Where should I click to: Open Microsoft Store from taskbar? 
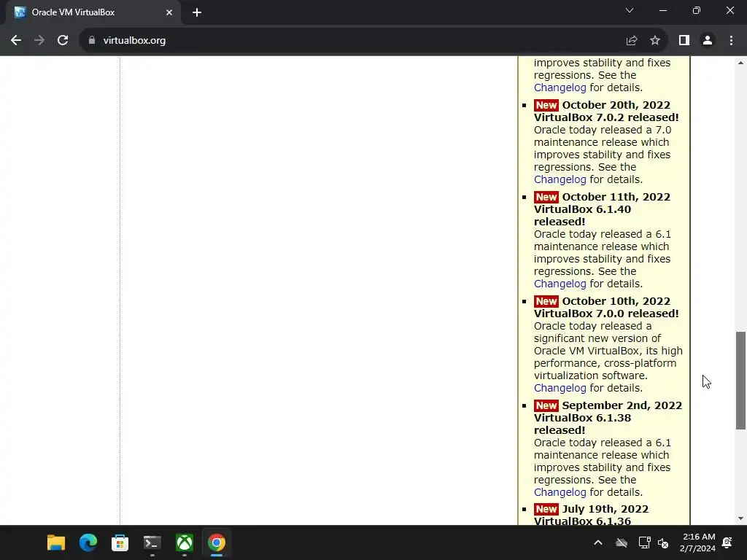[120, 542]
